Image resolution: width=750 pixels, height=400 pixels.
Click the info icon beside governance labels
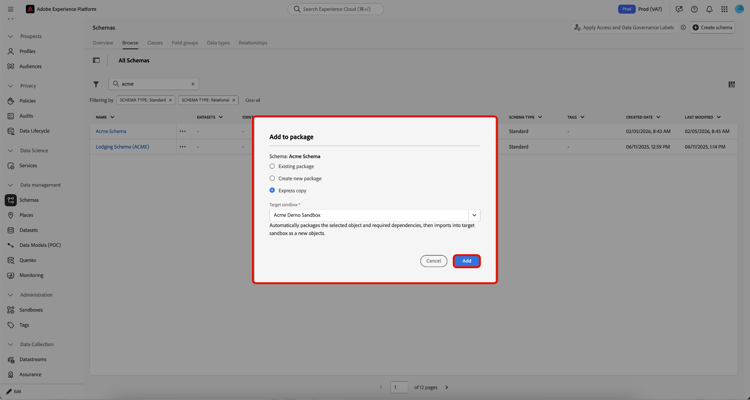(683, 28)
